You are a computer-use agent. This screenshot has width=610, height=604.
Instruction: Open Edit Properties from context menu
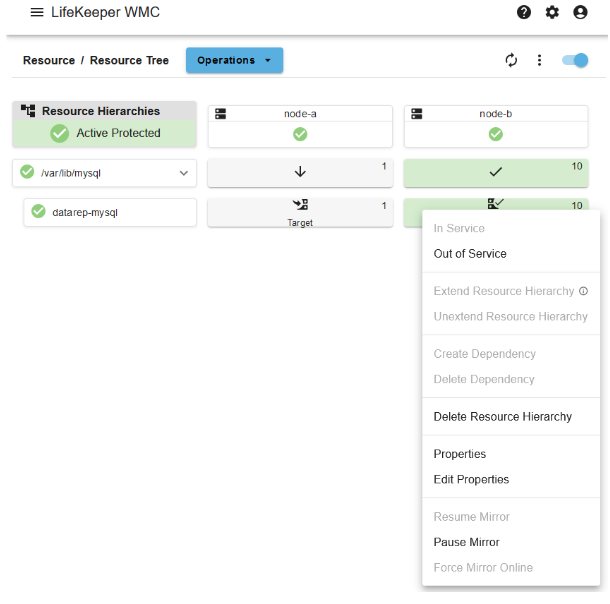471,480
